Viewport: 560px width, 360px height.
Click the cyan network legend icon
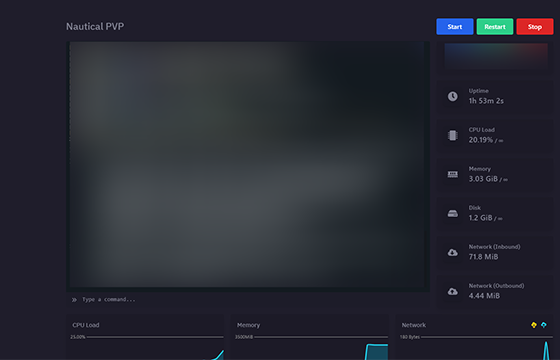click(543, 325)
